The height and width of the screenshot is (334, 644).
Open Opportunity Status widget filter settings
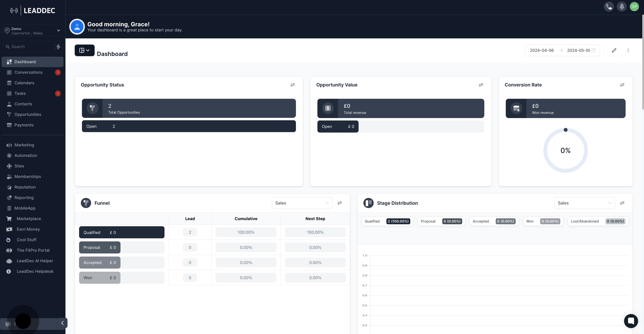(292, 85)
